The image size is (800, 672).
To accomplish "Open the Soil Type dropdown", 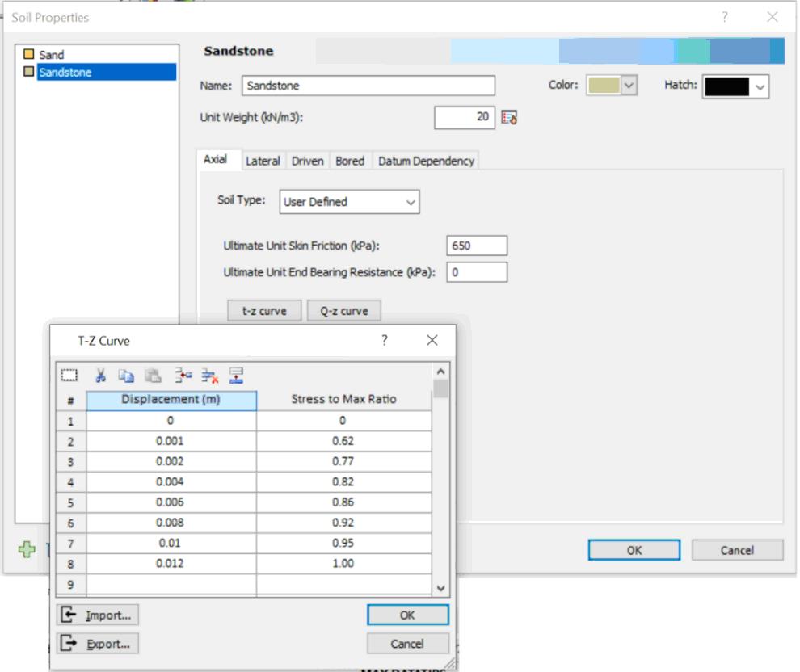I will (349, 202).
